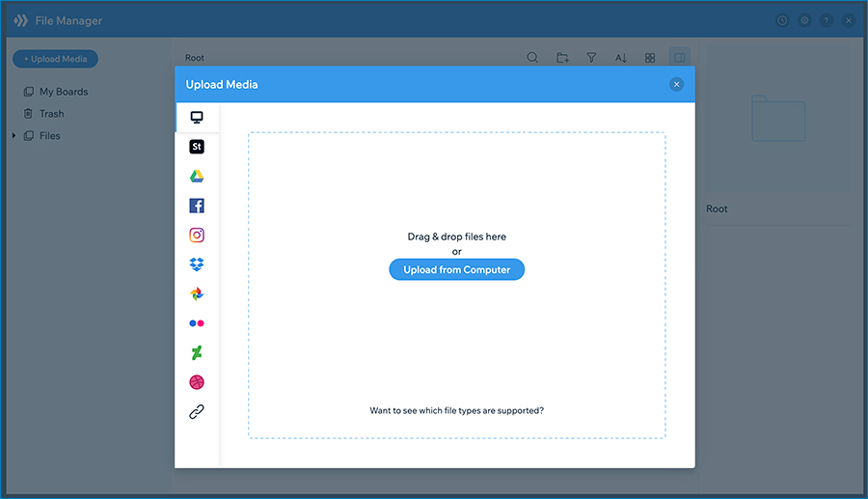This screenshot has width=868, height=499.
Task: Click the Root folder thumbnail in details panel
Action: click(778, 119)
